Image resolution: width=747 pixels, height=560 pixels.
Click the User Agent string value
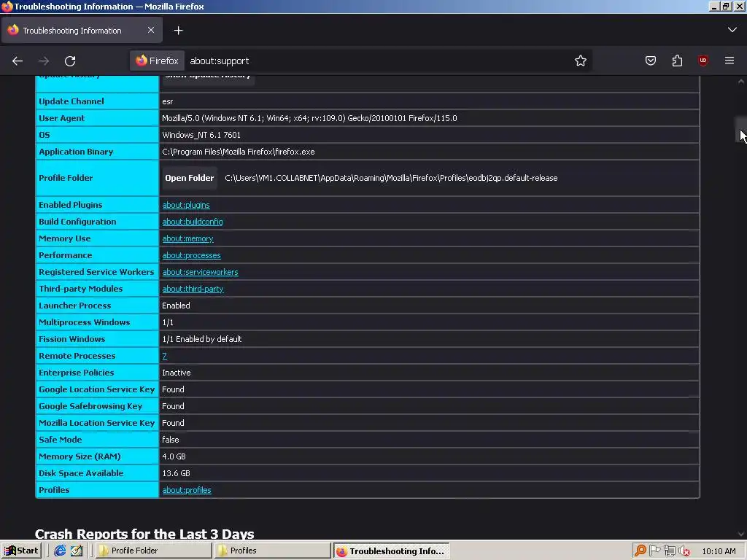tap(309, 118)
